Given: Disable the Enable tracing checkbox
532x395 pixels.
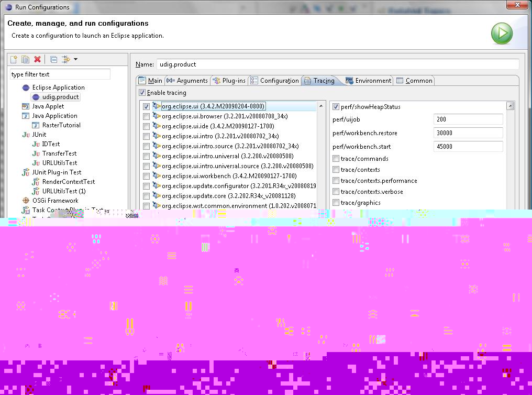Looking at the screenshot, I should point(142,93).
